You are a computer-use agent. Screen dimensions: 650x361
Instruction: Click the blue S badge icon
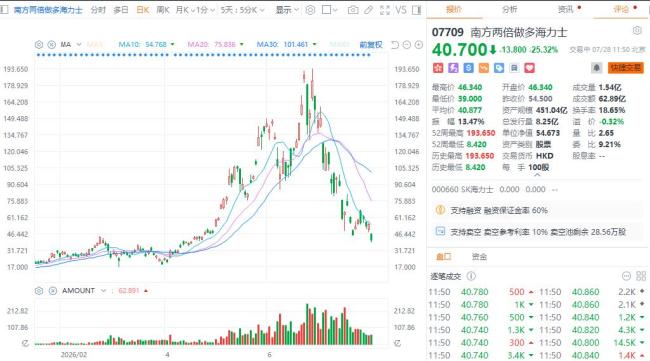click(x=468, y=68)
